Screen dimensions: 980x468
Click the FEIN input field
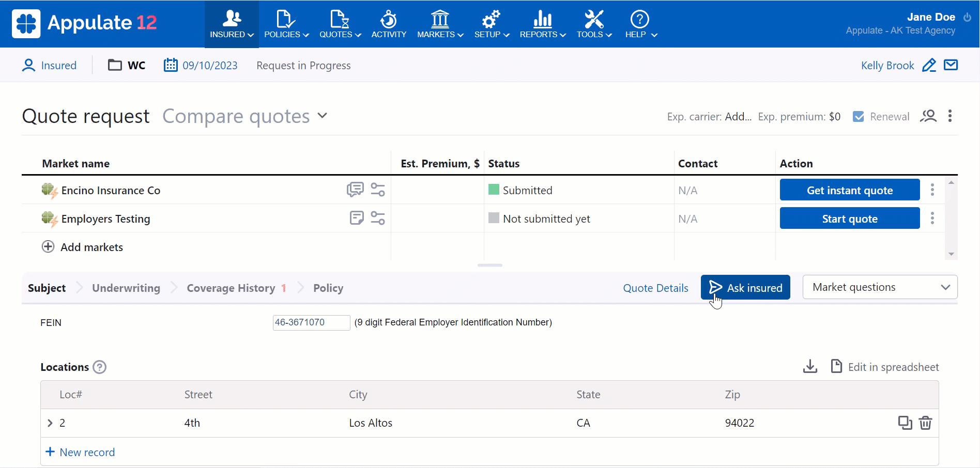click(311, 322)
